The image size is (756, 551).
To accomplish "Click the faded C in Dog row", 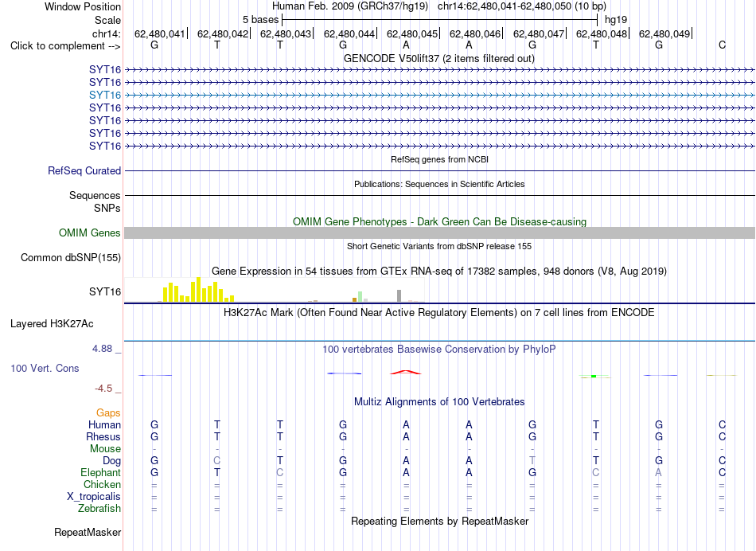I will (217, 461).
